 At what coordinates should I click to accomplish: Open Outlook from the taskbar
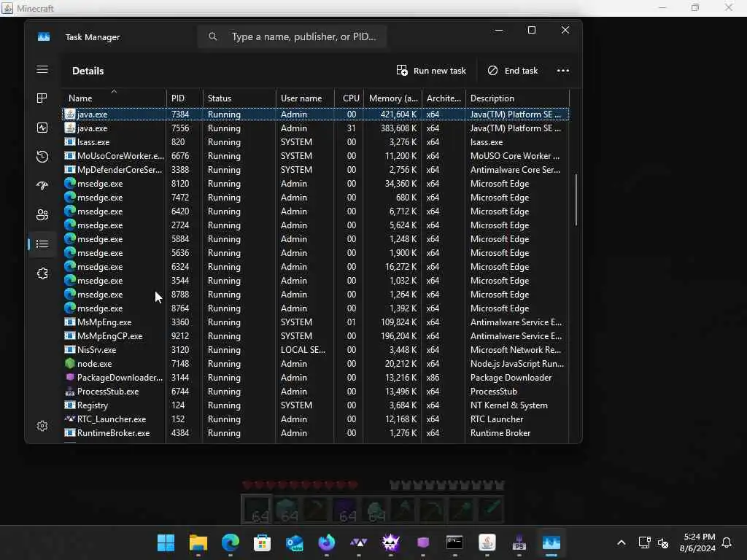(x=295, y=542)
